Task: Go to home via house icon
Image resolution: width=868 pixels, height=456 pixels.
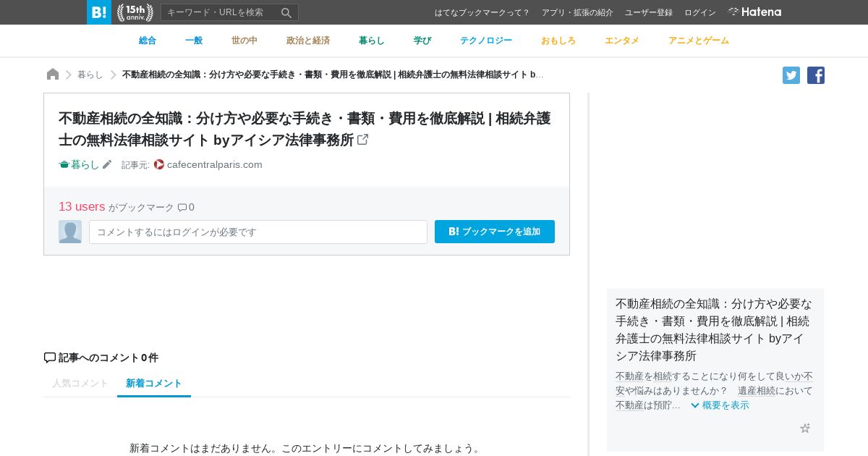Action: tap(53, 75)
